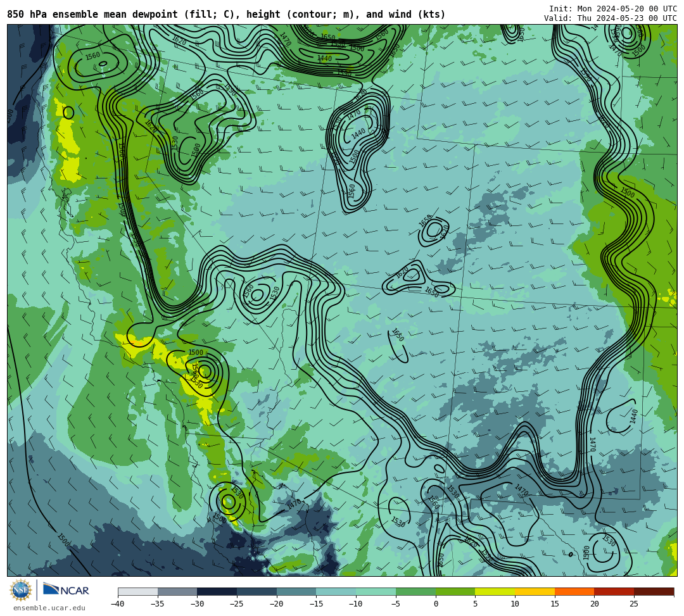Click the darkest navy -30 to -25 swatch
Screen dimensions: 684x616
coord(217,591)
